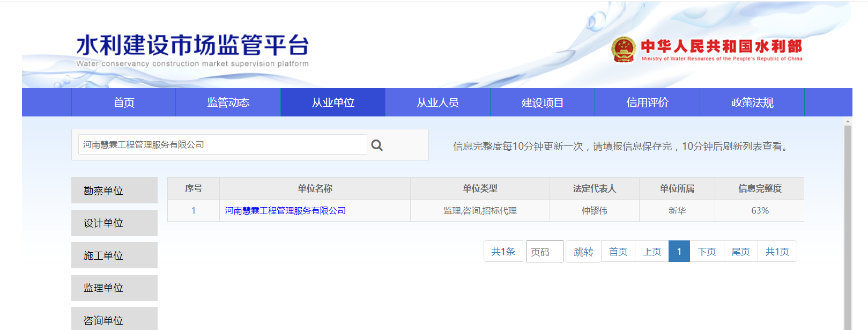Choose 设计单位 sidebar category
The height and width of the screenshot is (330, 868).
[x=114, y=223]
